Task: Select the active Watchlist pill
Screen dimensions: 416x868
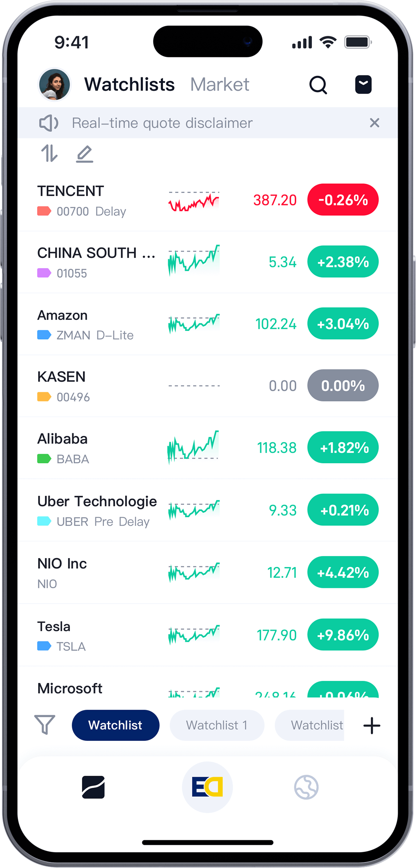Action: pos(116,725)
